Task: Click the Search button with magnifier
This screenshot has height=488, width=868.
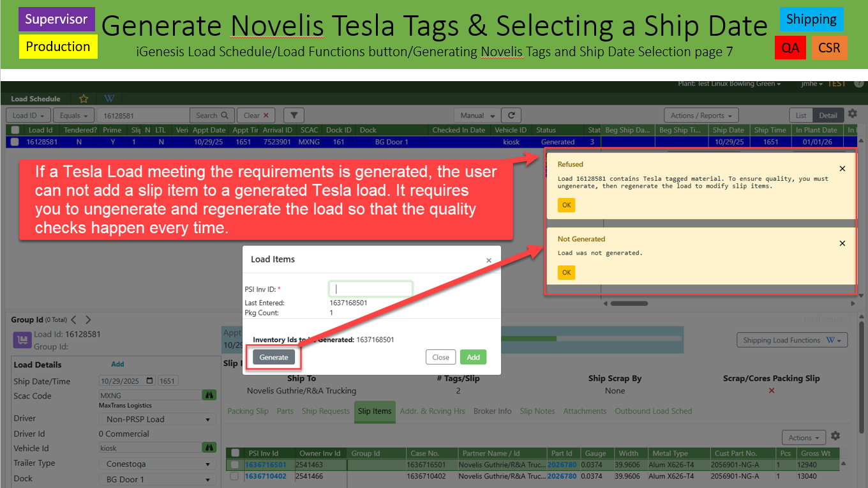Action: click(212, 116)
